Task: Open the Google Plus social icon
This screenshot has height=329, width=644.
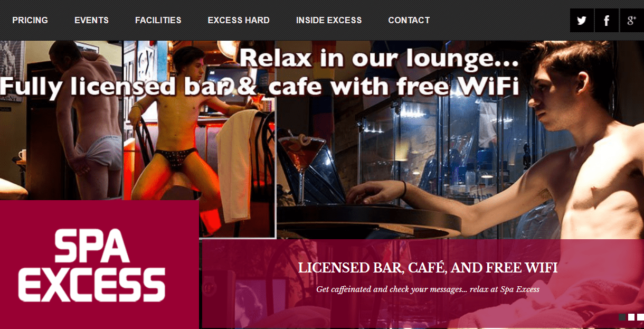Action: [x=632, y=21]
